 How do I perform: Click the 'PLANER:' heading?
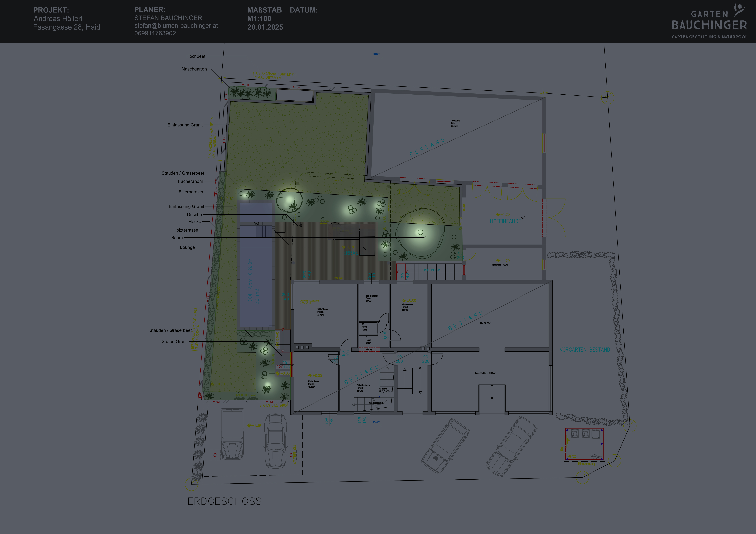(150, 10)
